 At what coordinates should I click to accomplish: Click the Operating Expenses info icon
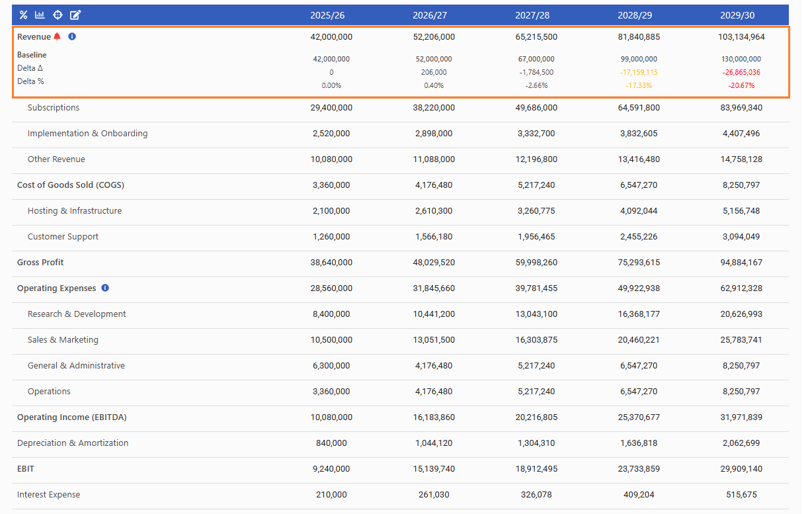105,288
